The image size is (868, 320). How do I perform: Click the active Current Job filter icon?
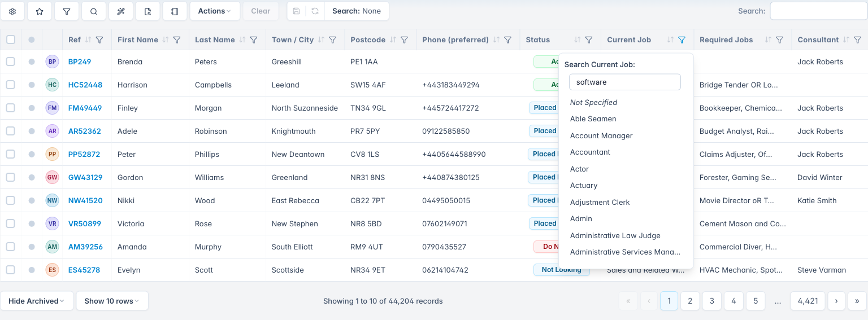(682, 40)
